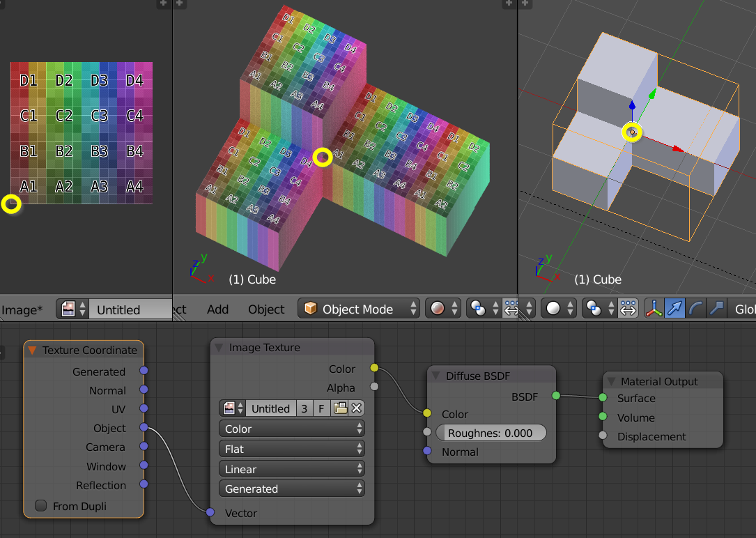Activate the scale manipulator icon
Screen dimensions: 756x538
[716, 308]
